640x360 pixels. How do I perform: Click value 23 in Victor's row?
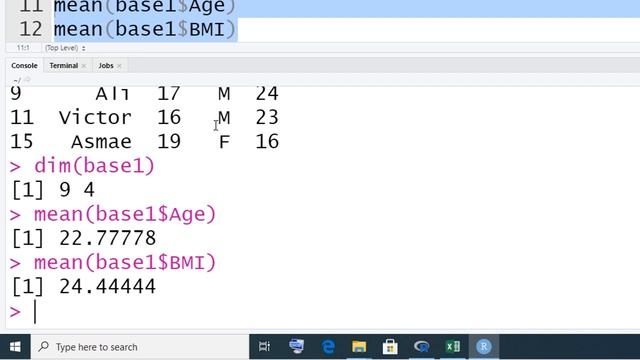pyautogui.click(x=267, y=118)
